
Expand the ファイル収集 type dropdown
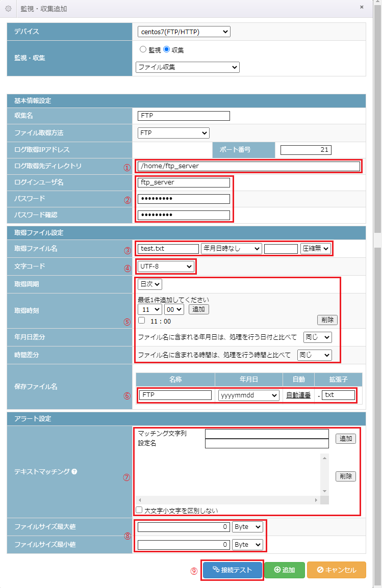pyautogui.click(x=187, y=67)
